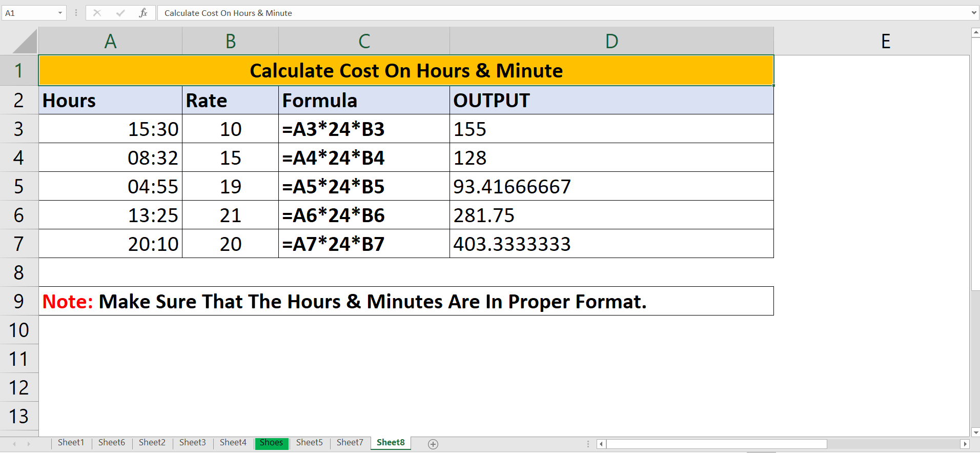Click the formula cell =A6*24*B6

pyautogui.click(x=364, y=215)
